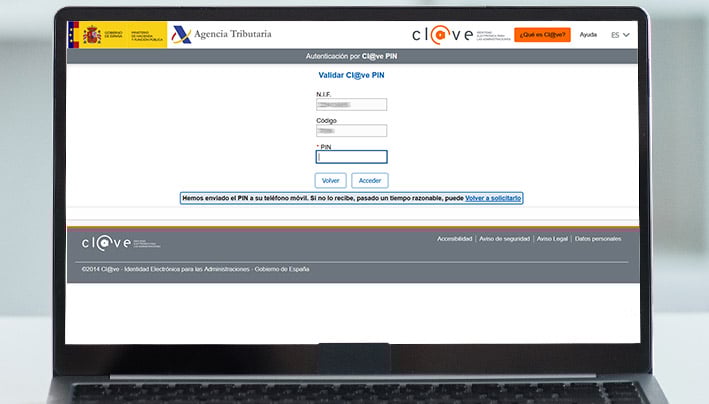Click the Cl@ve logo in footer

pyautogui.click(x=121, y=243)
